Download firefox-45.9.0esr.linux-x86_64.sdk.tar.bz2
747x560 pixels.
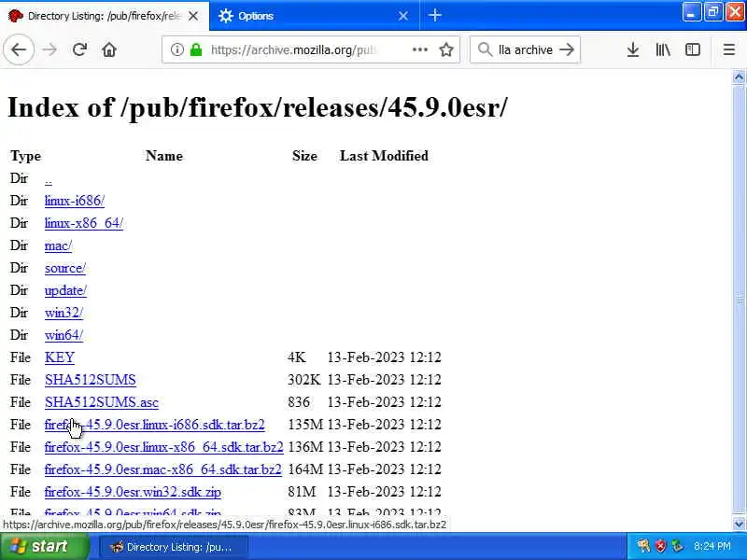point(164,447)
